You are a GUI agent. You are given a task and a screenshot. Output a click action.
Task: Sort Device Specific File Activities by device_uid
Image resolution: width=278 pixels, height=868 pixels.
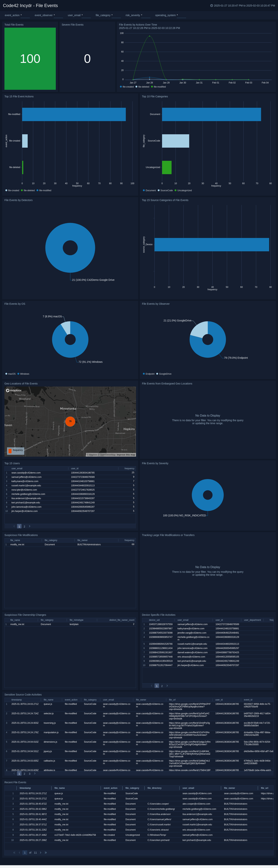[154, 620]
